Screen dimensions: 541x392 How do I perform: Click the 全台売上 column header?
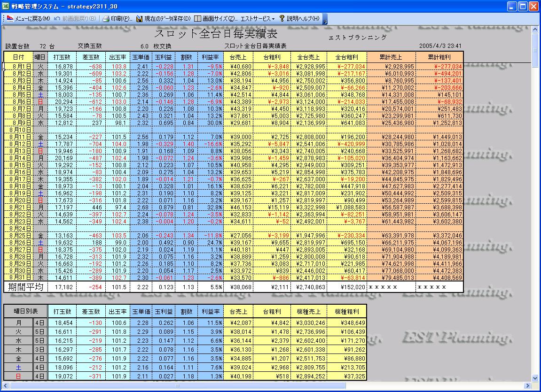click(x=309, y=57)
